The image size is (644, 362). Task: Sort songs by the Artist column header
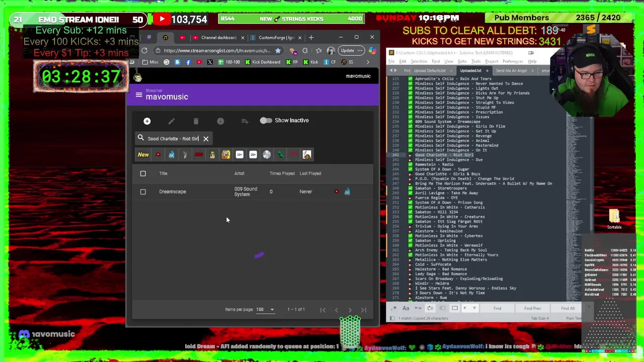(x=239, y=173)
